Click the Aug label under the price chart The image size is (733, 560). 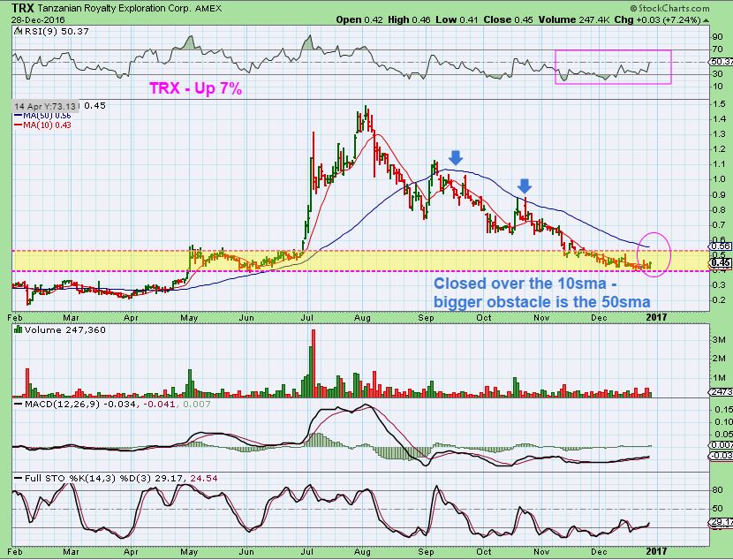tap(362, 318)
